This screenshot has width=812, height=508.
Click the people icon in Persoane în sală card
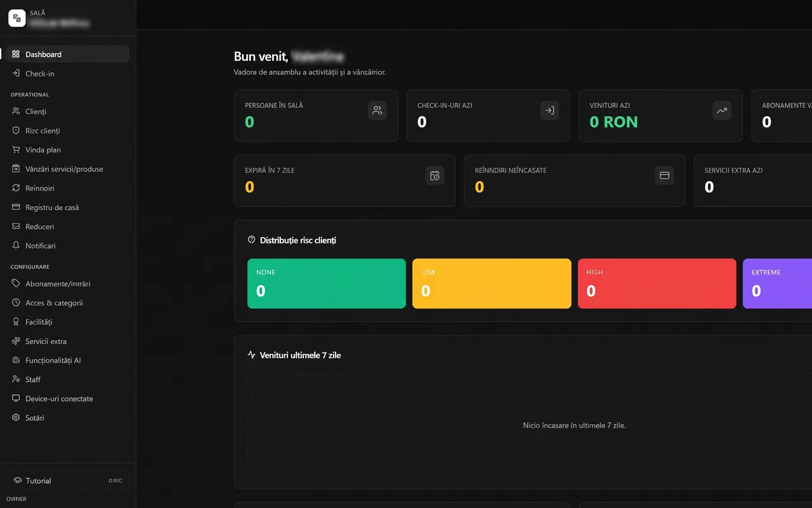377,110
